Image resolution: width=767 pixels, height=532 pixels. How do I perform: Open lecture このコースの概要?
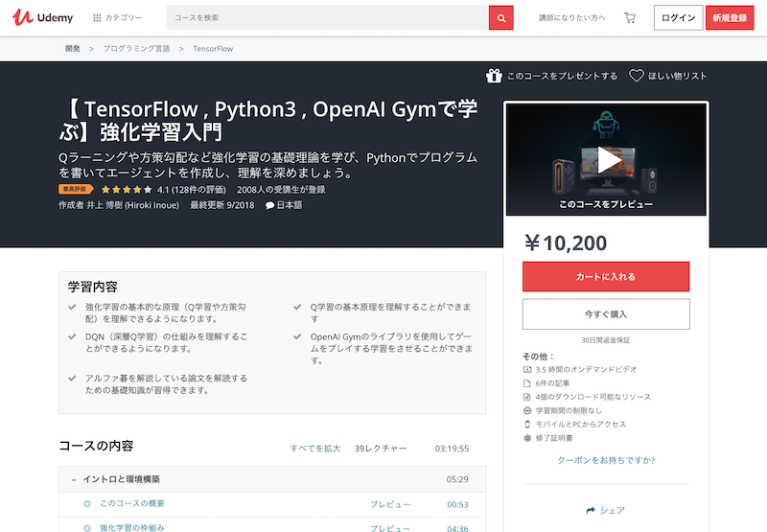132,503
